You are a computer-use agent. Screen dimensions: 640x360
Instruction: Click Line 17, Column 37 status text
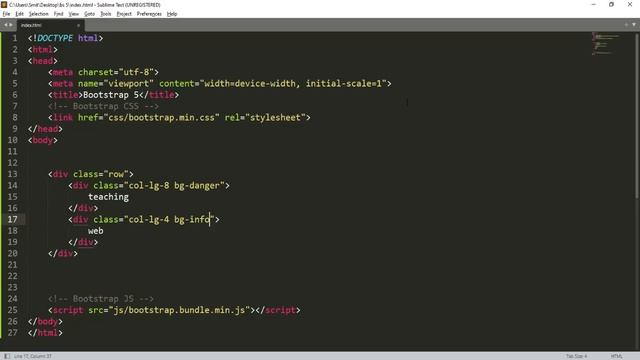click(33, 356)
